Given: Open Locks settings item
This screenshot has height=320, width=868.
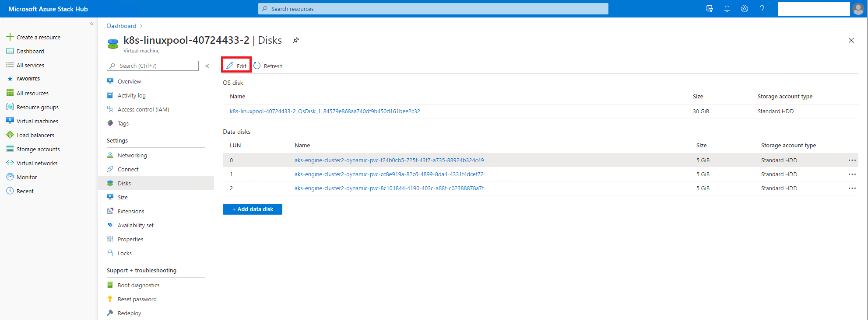Looking at the screenshot, I should click(x=124, y=253).
